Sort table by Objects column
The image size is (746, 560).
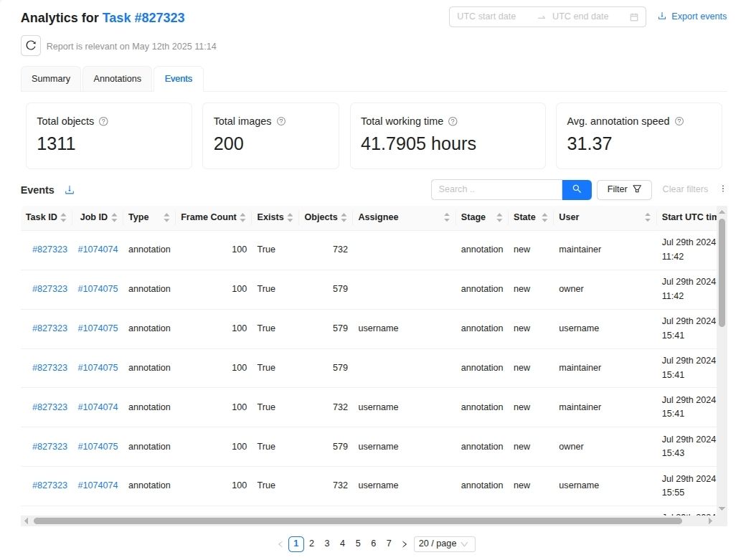[344, 217]
